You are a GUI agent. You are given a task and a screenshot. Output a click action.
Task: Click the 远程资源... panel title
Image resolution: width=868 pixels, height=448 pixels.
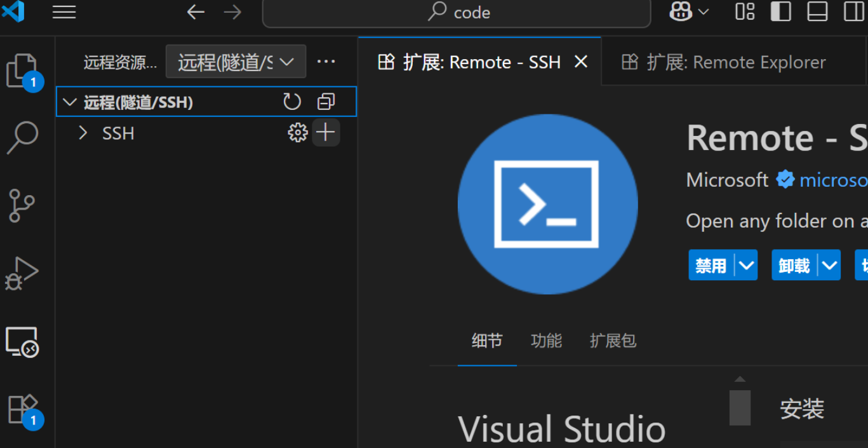pyautogui.click(x=120, y=62)
